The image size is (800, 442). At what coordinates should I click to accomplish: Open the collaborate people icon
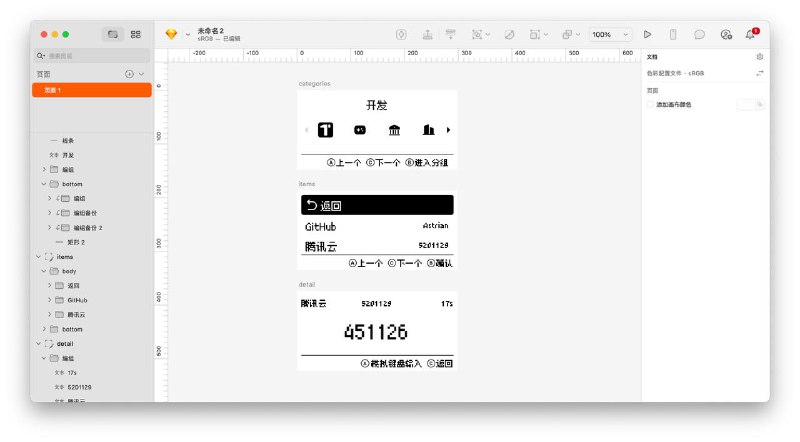[726, 34]
